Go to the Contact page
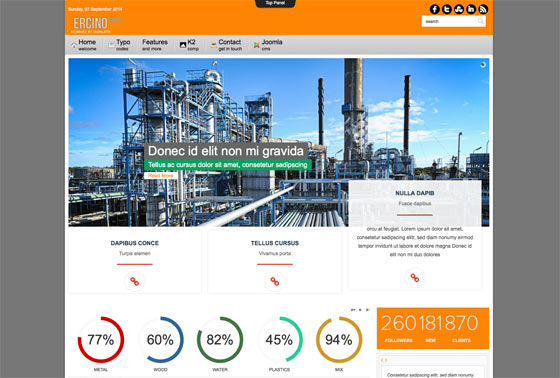560x378 pixels. coord(226,45)
